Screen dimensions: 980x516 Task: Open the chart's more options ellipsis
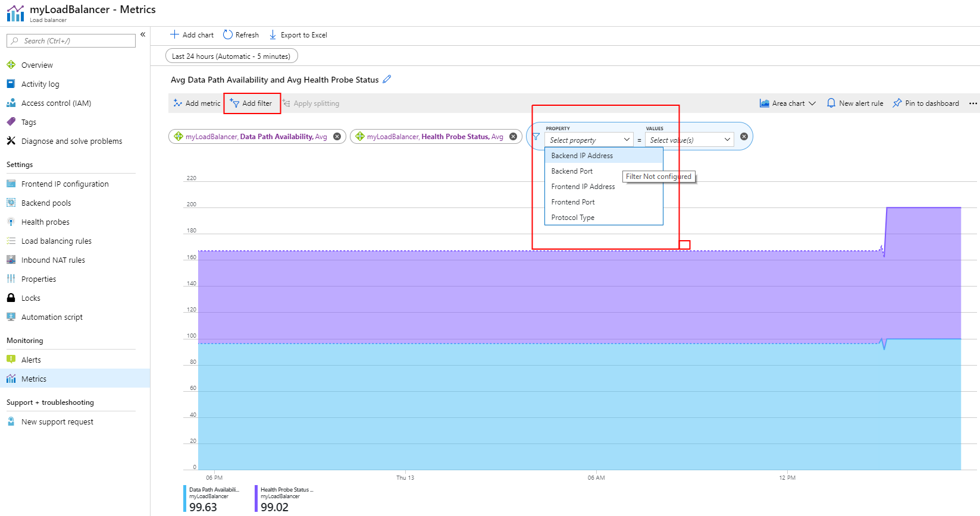click(973, 103)
